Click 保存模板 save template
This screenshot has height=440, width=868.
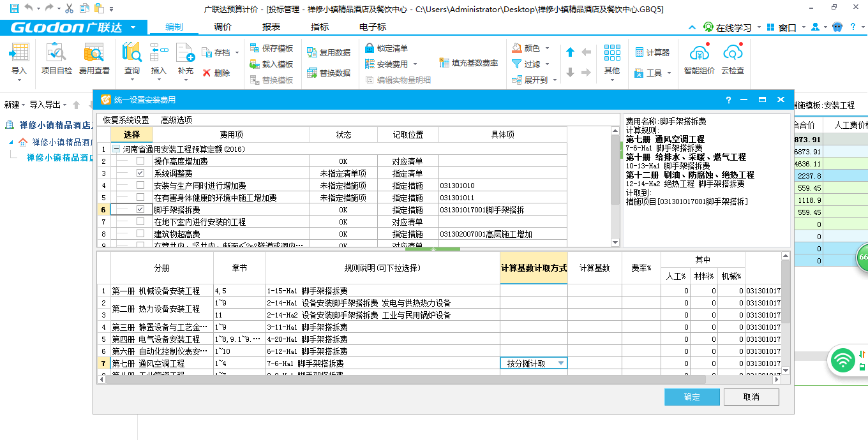pyautogui.click(x=272, y=48)
